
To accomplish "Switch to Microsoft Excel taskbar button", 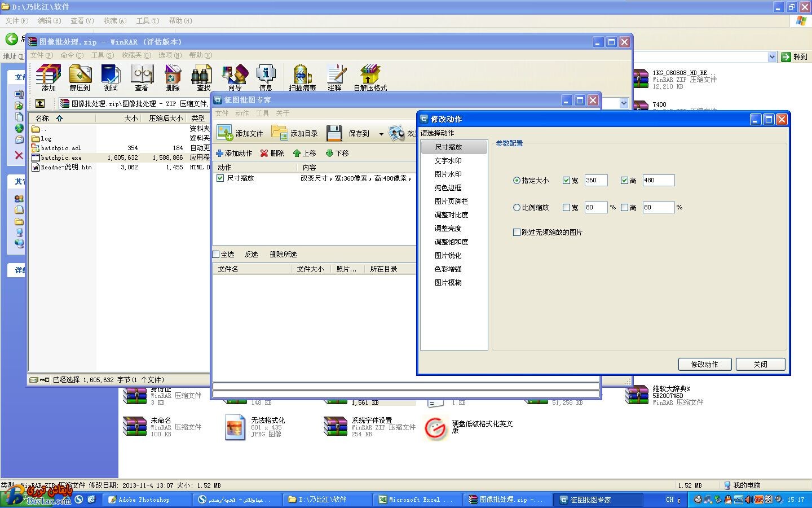I will click(x=417, y=500).
